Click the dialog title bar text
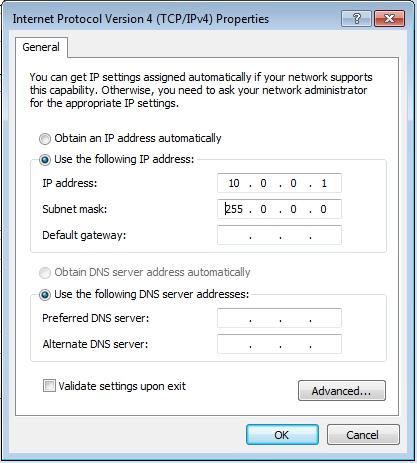The image size is (417, 463). [x=141, y=19]
